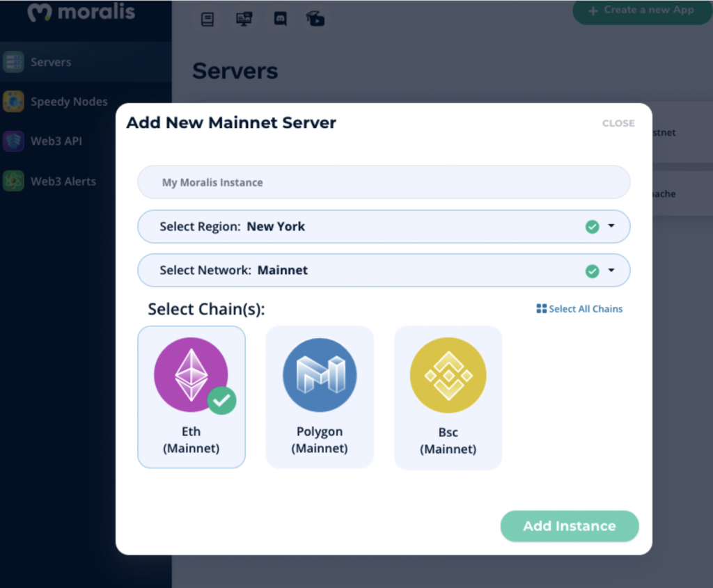
Task: Click the Web3 Alerts atom icon
Action: 13,181
